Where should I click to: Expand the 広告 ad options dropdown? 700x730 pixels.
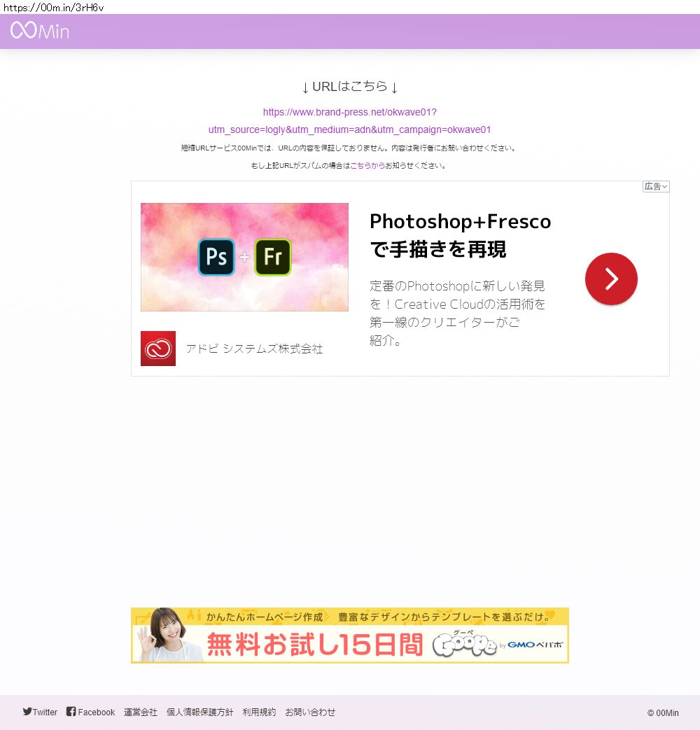[656, 187]
